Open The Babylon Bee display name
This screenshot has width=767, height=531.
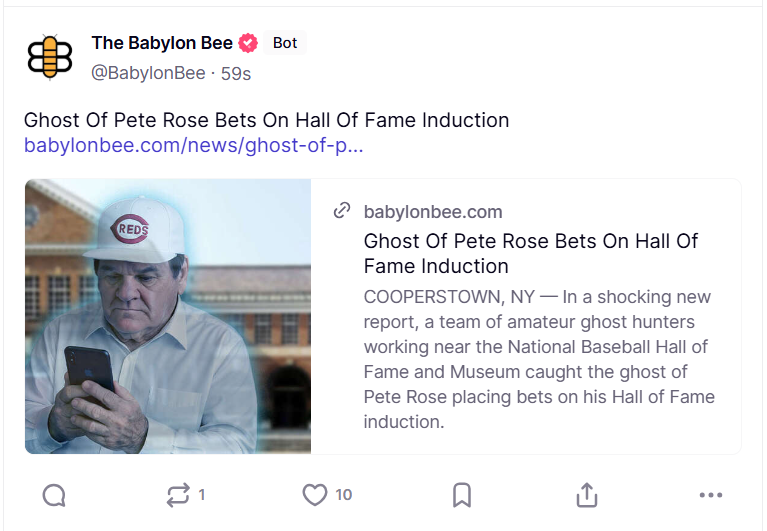tap(161, 43)
